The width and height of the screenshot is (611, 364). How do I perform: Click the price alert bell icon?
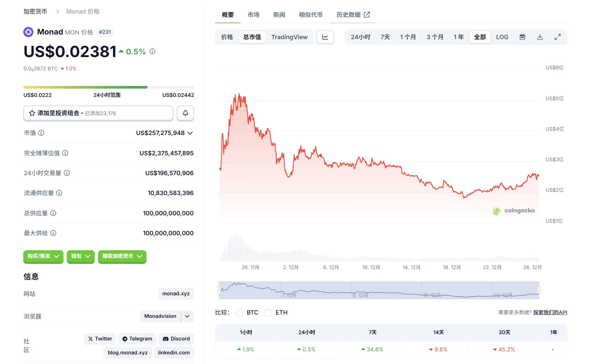click(x=185, y=113)
